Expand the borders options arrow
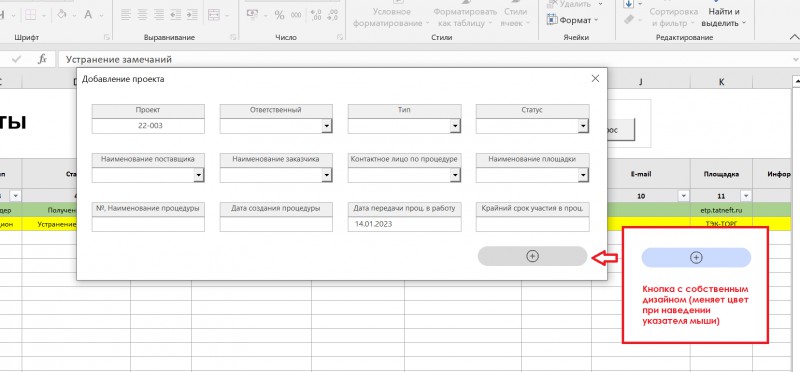The width and height of the screenshot is (800, 372). [x=43, y=15]
